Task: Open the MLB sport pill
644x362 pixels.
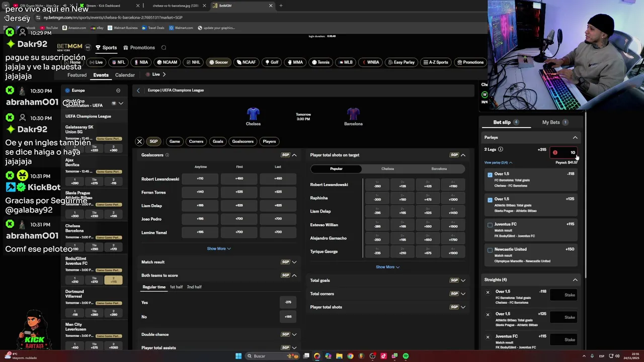Action: [x=345, y=62]
